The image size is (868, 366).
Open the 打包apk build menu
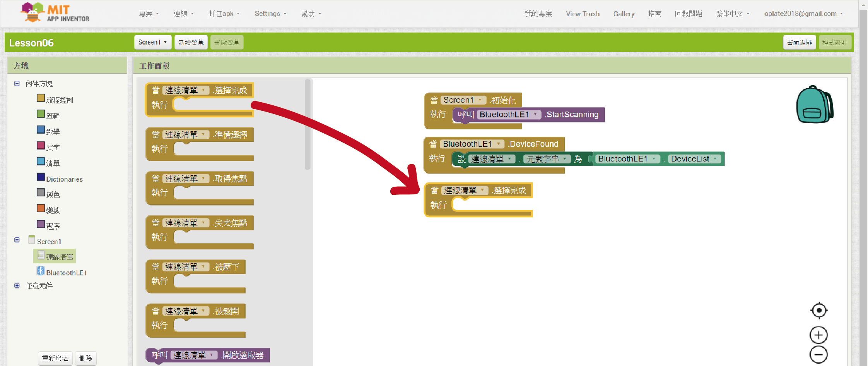pos(224,14)
